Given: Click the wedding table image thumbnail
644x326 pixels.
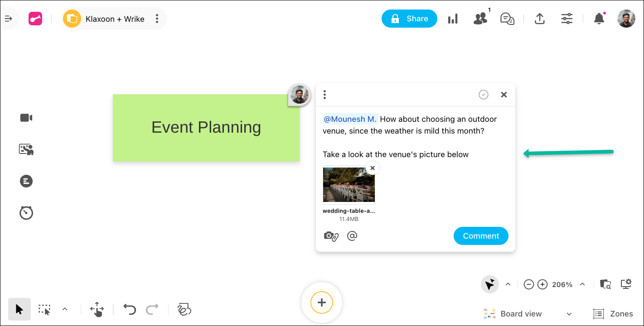Looking at the screenshot, I should [x=349, y=185].
